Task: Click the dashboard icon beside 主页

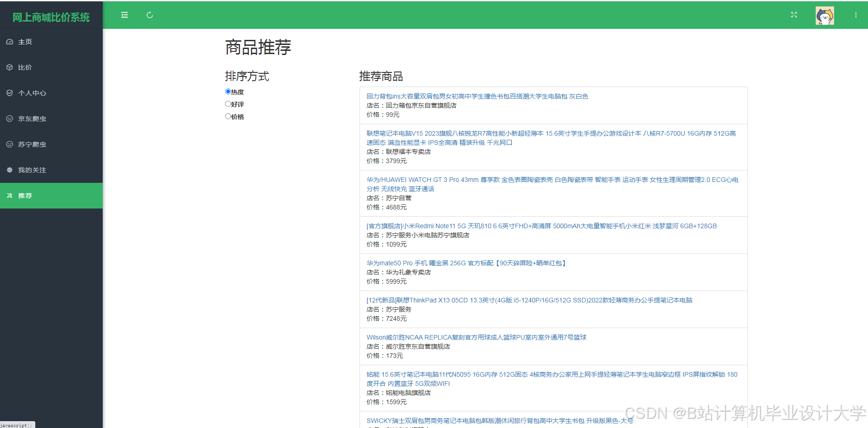Action: [10, 42]
